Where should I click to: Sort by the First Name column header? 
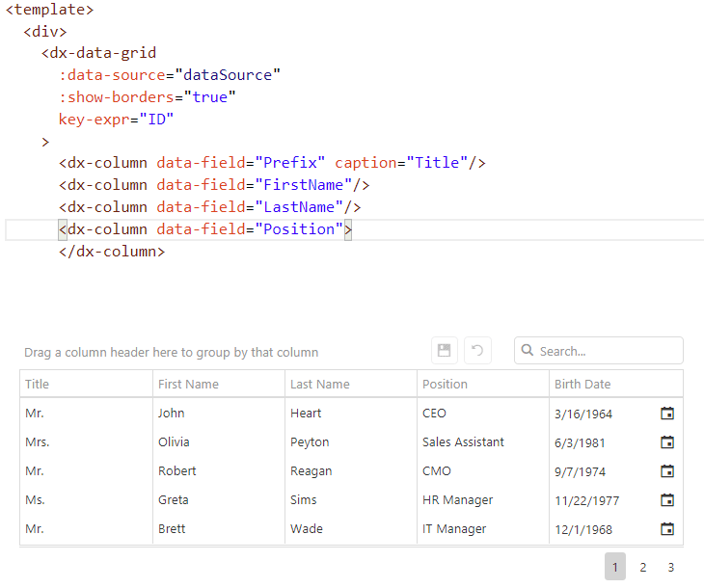pos(219,385)
